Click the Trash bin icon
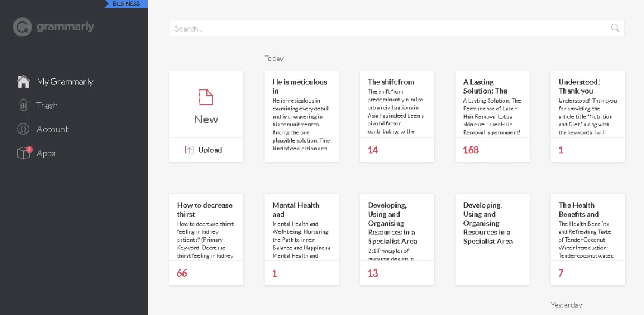 click(23, 105)
